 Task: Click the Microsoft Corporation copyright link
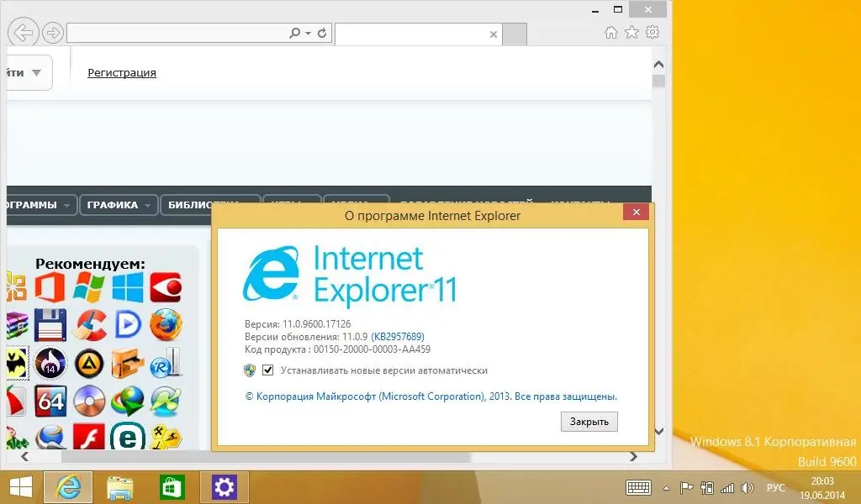point(431,396)
